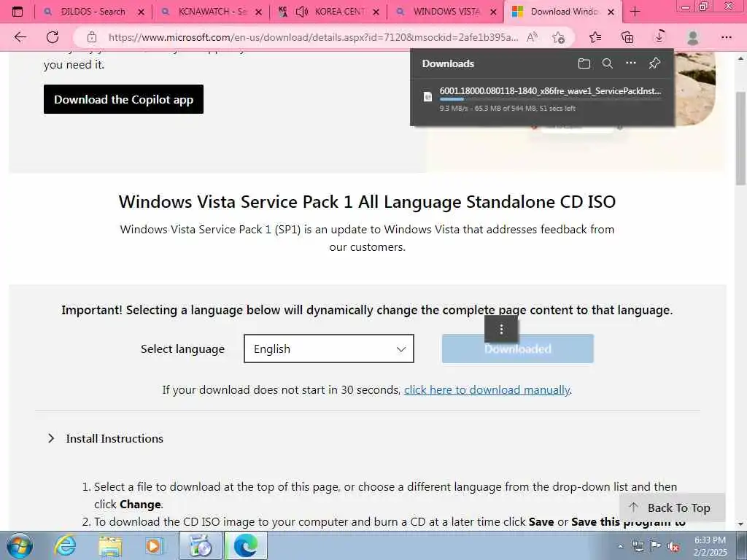Open the ServicePackInst download file name
Screen dimensions: 747x560
pyautogui.click(x=550, y=91)
